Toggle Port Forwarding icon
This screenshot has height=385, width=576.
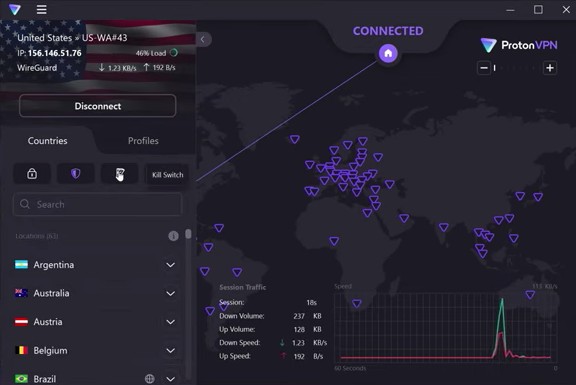pyautogui.click(x=120, y=173)
